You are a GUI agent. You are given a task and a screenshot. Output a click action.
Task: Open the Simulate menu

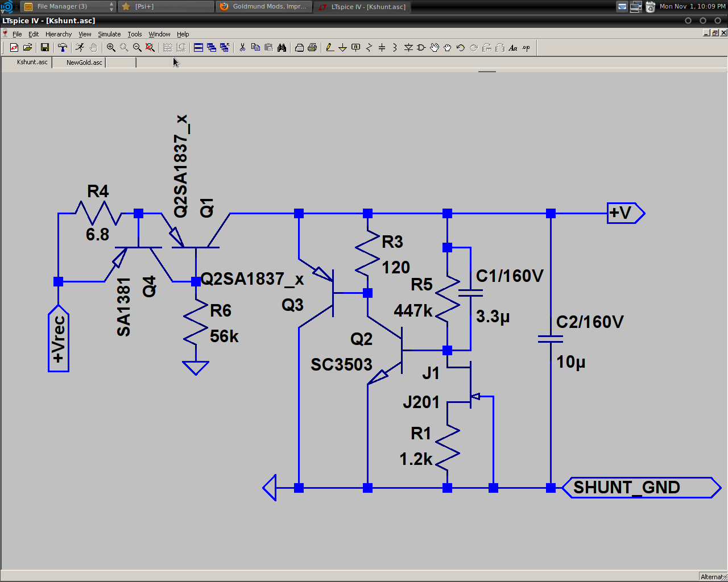point(109,34)
